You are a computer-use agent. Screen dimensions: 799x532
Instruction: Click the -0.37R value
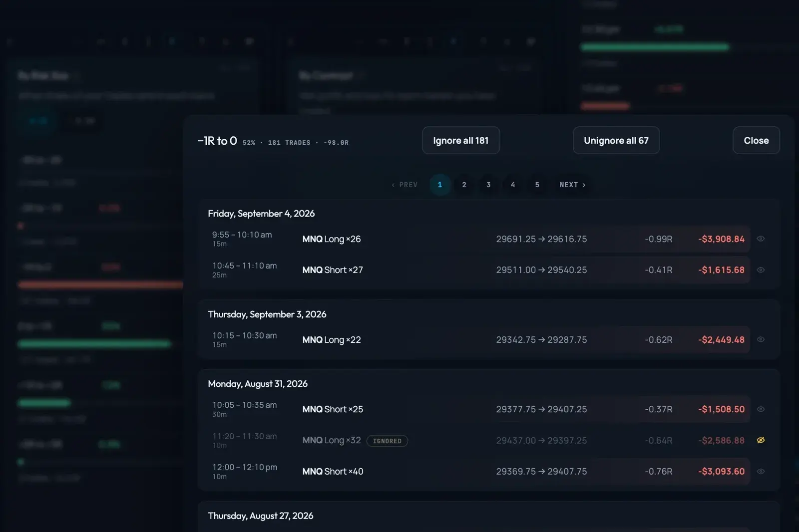pos(659,409)
